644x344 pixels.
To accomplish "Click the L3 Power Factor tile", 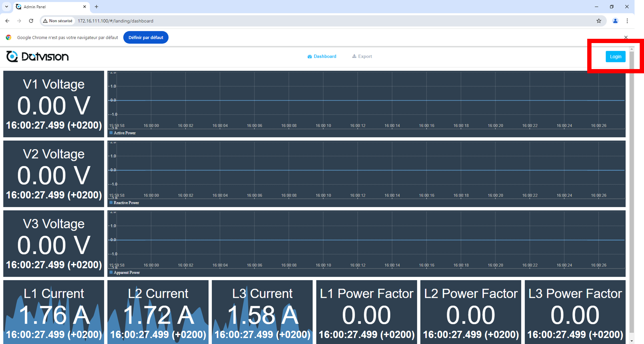I will 575,312.
